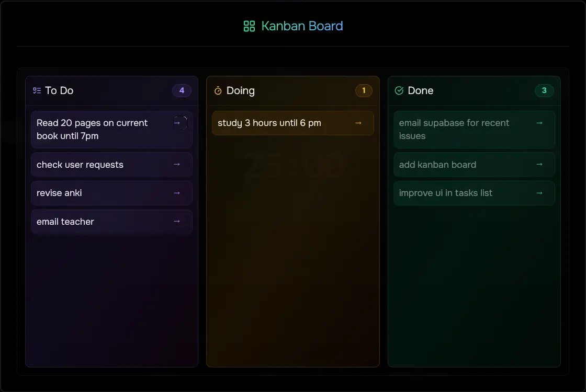586x392 pixels.
Task: Click the "1" count badge on Doing
Action: pyautogui.click(x=364, y=90)
